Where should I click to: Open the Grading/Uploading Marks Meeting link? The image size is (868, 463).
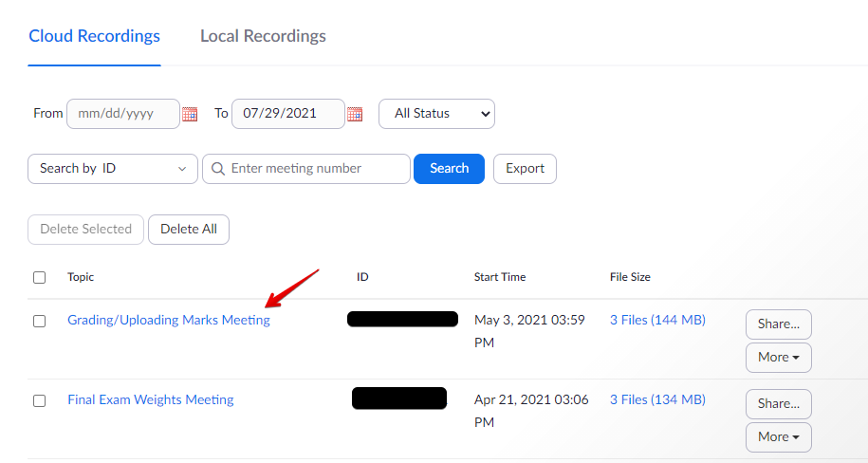click(168, 321)
